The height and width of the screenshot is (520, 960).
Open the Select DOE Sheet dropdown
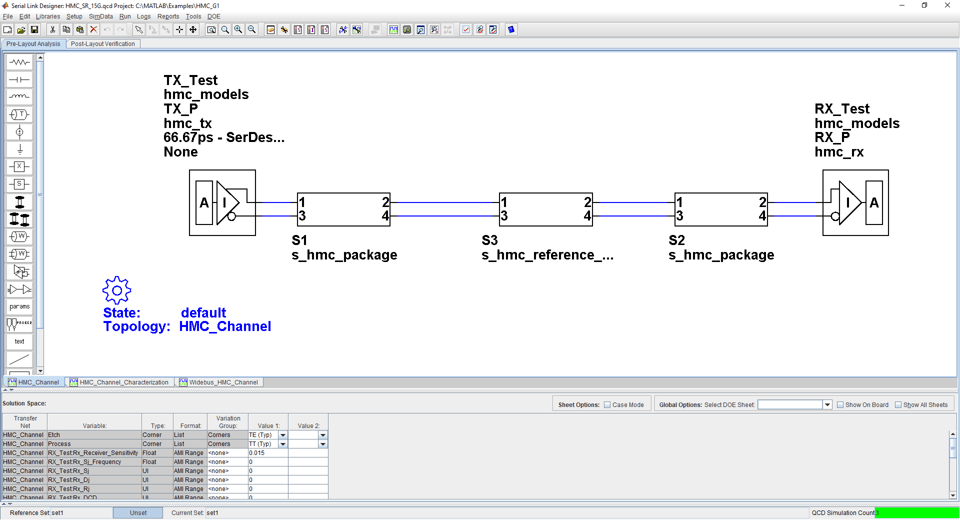pos(827,405)
